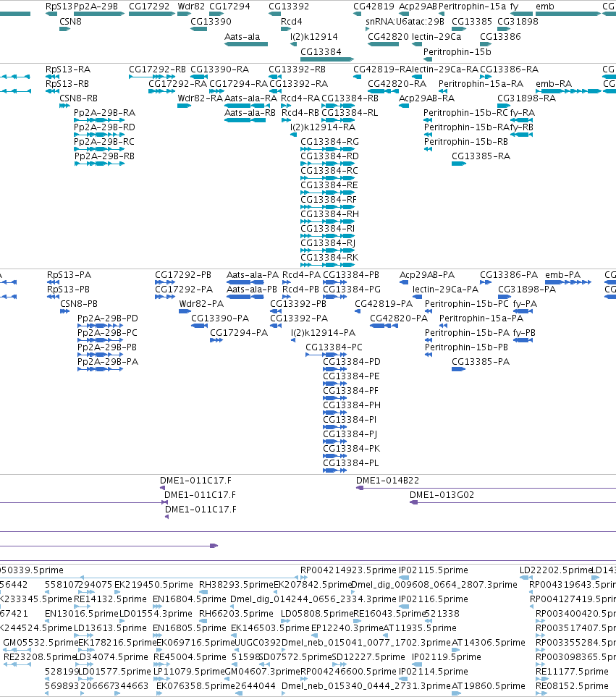Click EST RE14132.5prime
This screenshot has height=697, width=616.
(110, 599)
